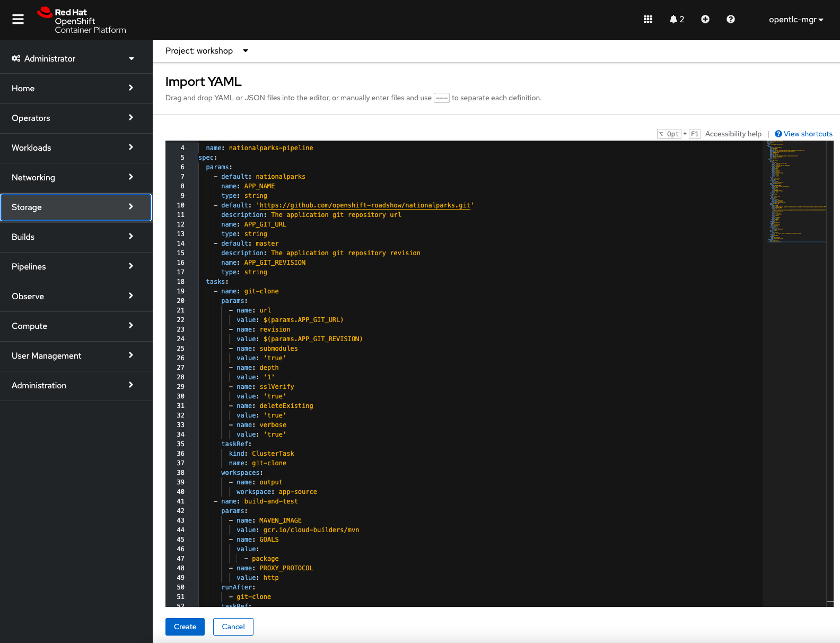The height and width of the screenshot is (643, 840).
Task: Expand the Home navigation section
Action: click(76, 88)
